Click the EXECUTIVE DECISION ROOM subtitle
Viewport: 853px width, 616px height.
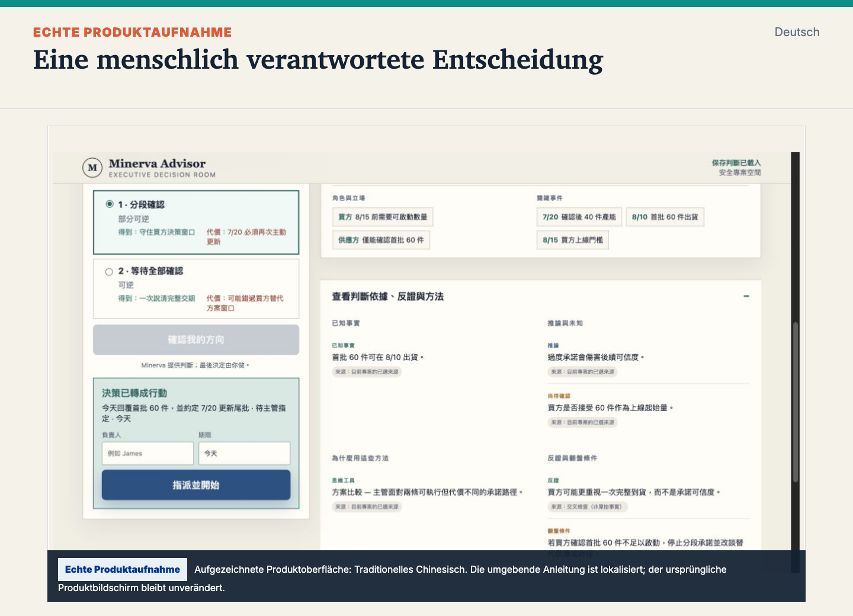(x=162, y=175)
